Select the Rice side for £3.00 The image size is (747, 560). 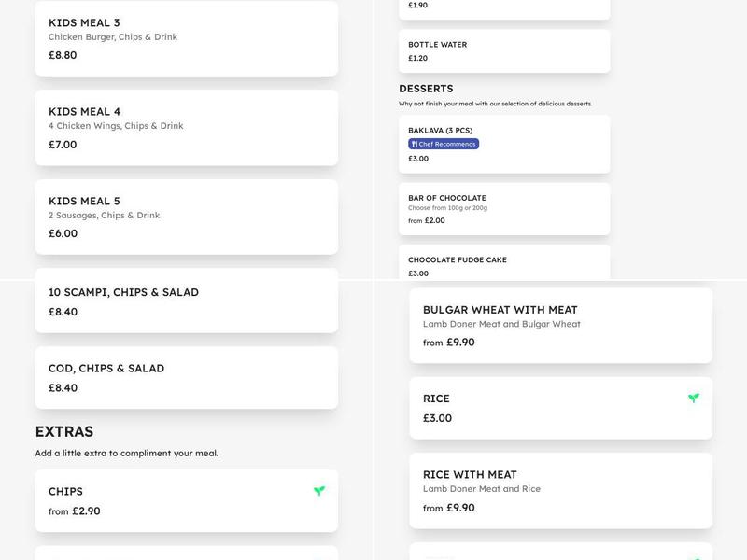point(560,408)
